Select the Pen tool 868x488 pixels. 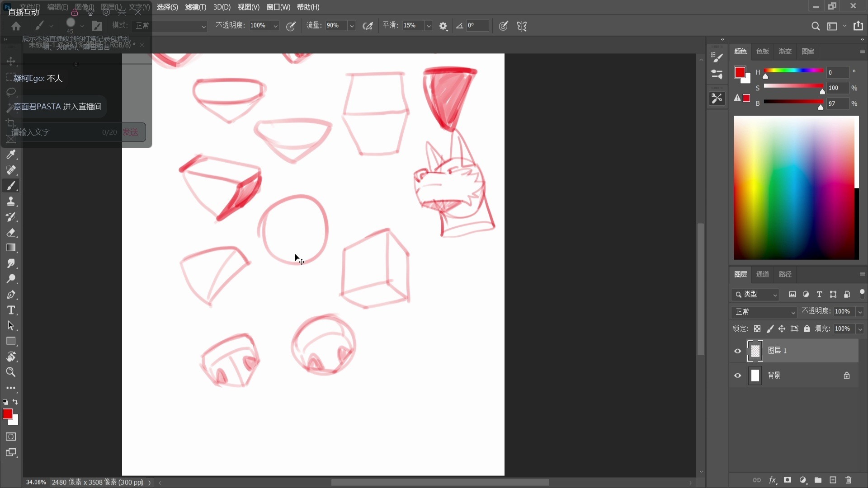[x=11, y=295]
